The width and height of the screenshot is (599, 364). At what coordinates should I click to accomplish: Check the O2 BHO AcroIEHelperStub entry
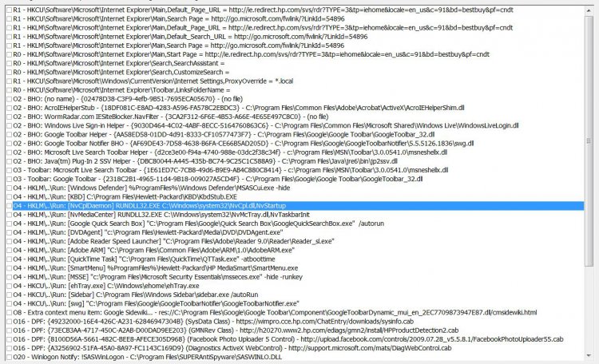click(x=9, y=108)
